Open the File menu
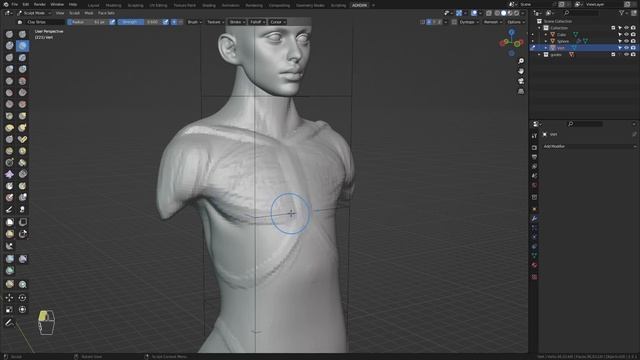Screen dimensions: 640x360 (15, 4)
